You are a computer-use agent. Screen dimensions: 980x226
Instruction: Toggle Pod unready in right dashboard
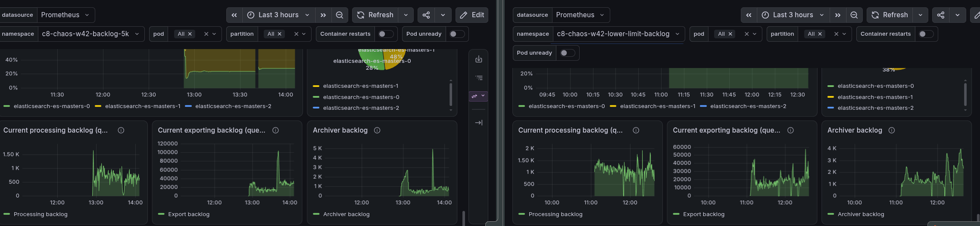point(567,53)
